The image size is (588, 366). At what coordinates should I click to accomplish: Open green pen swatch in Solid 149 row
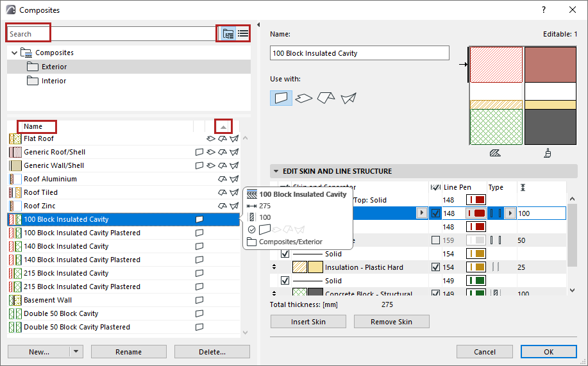click(x=476, y=281)
